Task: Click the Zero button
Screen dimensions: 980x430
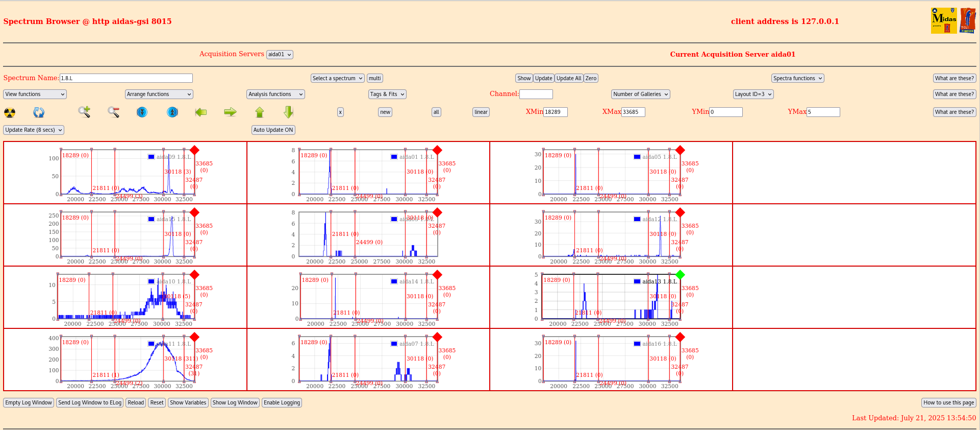Action: click(x=591, y=79)
